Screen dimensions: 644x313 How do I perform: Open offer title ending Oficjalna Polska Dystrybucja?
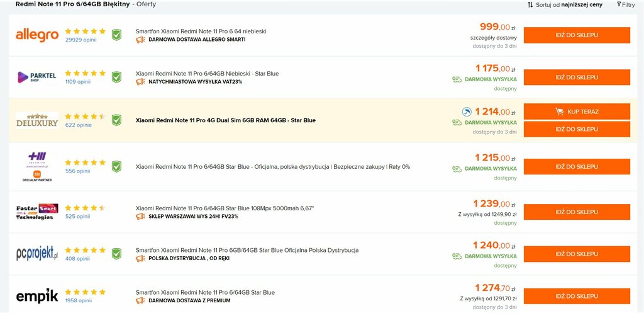pyautogui.click(x=247, y=250)
